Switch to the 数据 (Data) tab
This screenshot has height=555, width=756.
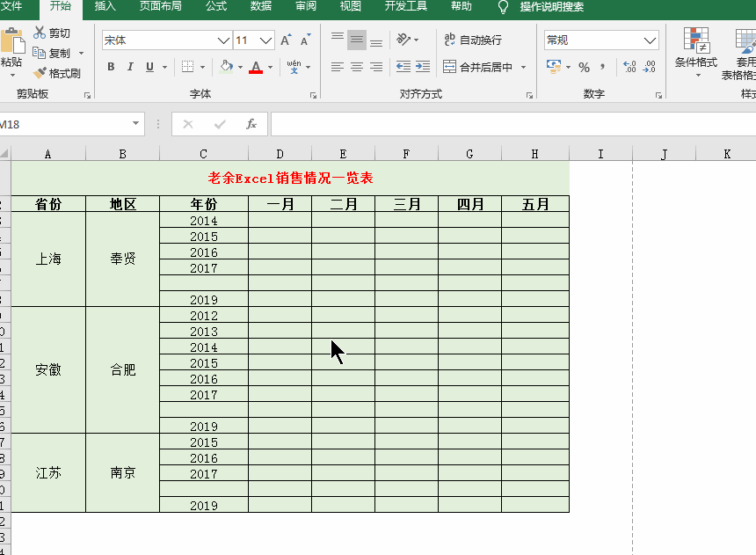coord(261,6)
